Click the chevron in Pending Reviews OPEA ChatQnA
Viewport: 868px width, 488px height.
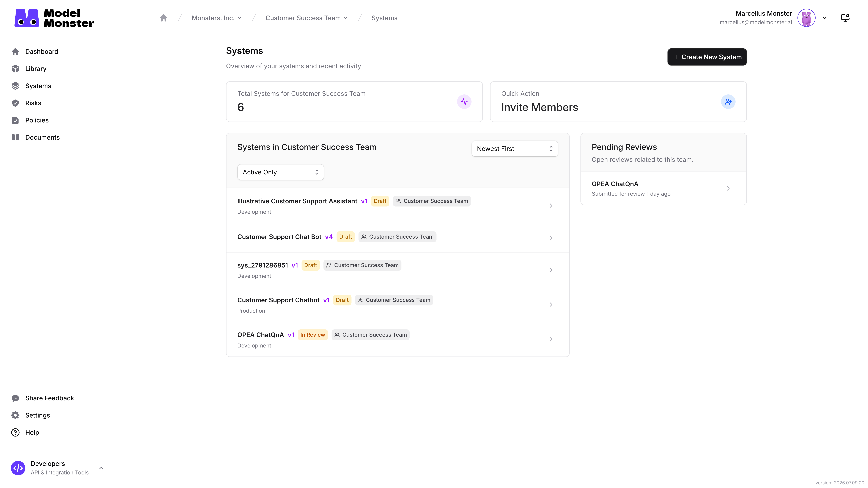pos(728,188)
